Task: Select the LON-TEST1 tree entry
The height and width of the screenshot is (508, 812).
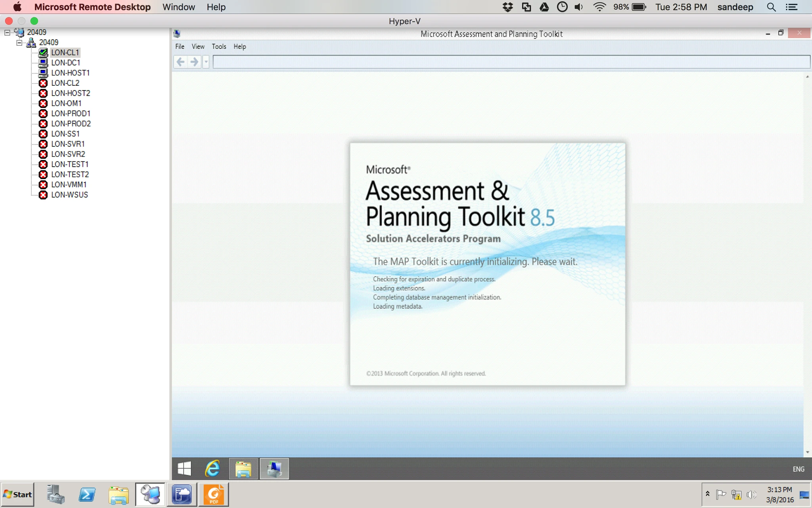Action: [x=70, y=164]
